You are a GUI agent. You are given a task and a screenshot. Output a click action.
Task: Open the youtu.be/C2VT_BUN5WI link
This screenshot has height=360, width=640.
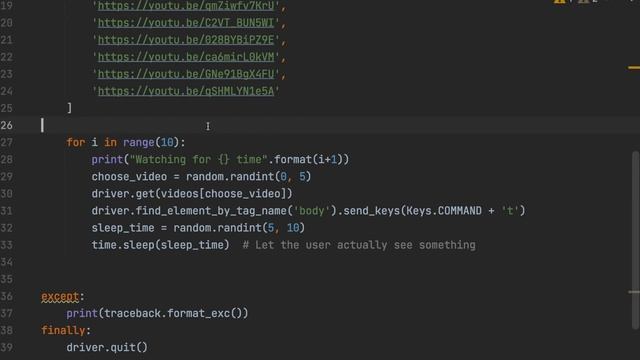(186, 23)
